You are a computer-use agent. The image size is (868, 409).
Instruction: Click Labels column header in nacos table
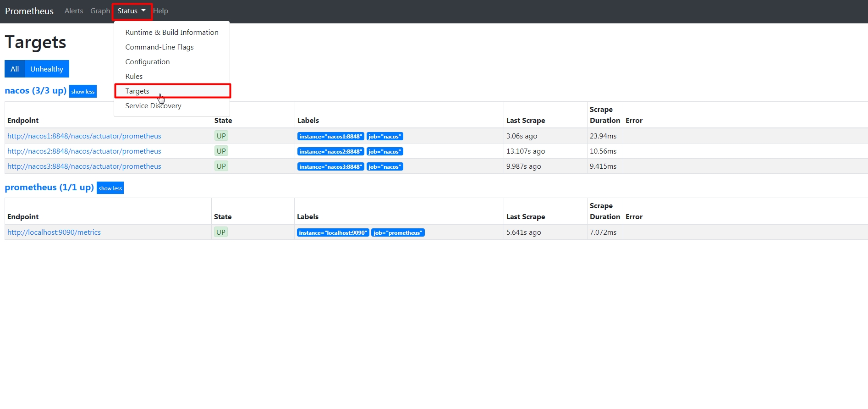coord(308,121)
